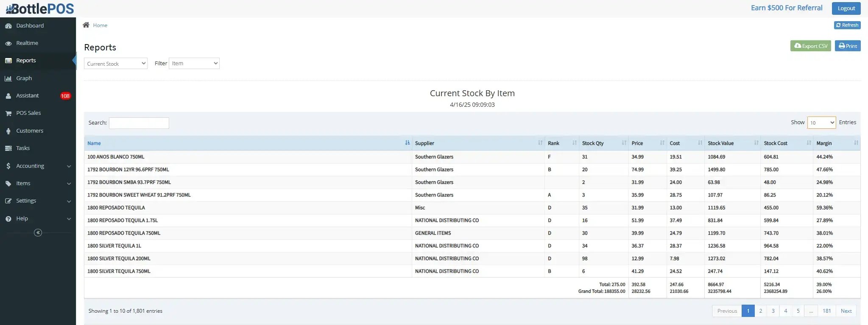Click the Logout button
Viewport: 868px width, 325px height.
click(846, 8)
